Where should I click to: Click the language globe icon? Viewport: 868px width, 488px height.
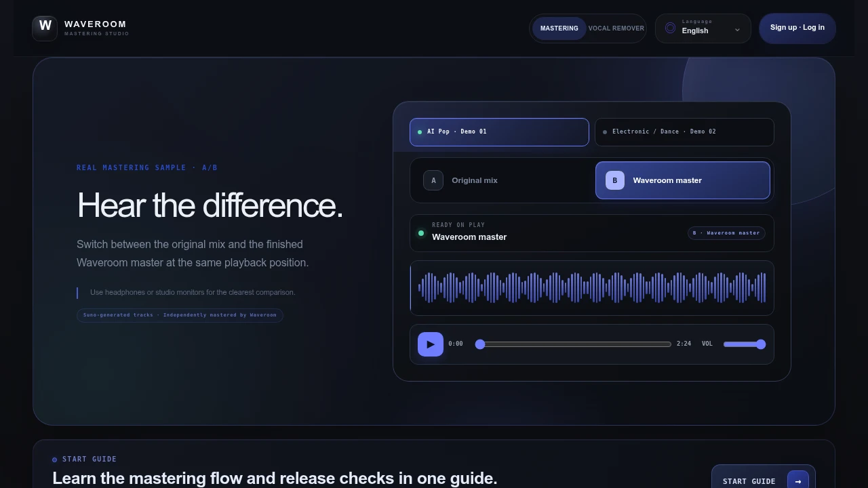[670, 28]
